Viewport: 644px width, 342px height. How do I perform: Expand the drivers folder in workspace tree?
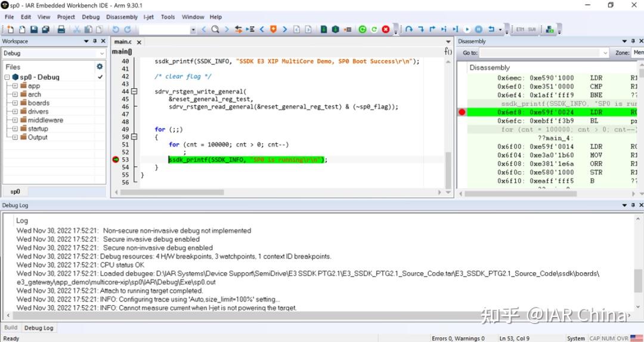coord(15,111)
